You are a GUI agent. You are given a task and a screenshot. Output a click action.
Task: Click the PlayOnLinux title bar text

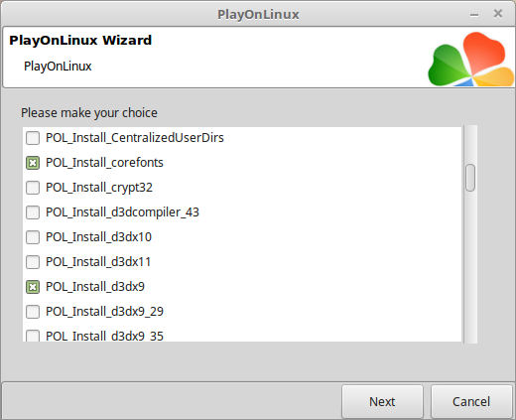(258, 15)
